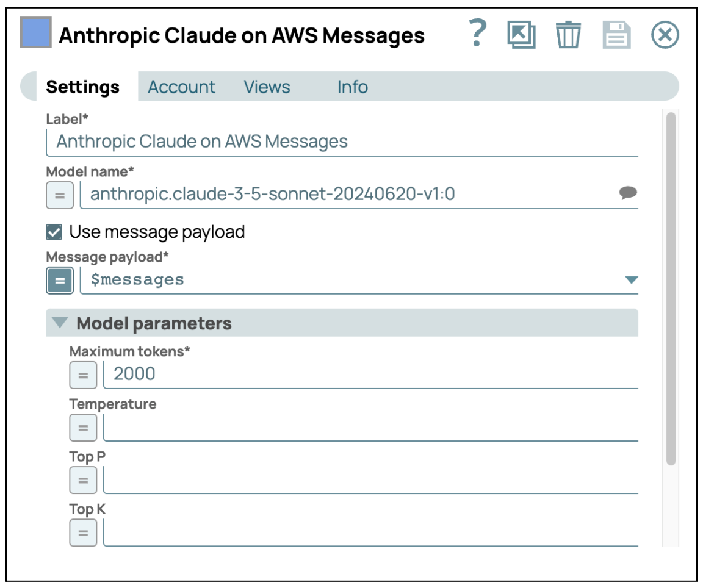Click the pop-out window icon
Image resolution: width=703 pixels, height=588 pixels.
(x=521, y=35)
